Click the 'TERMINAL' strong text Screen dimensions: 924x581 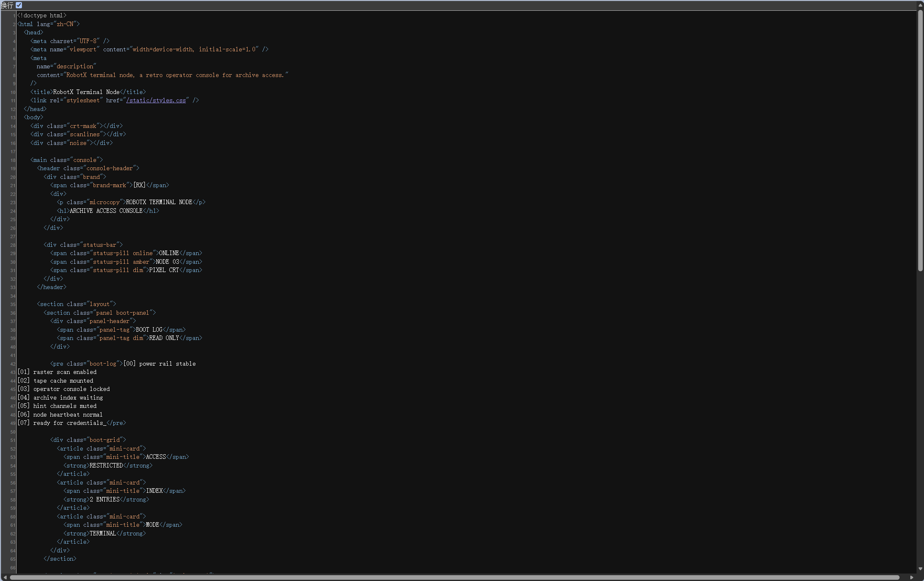(x=103, y=533)
